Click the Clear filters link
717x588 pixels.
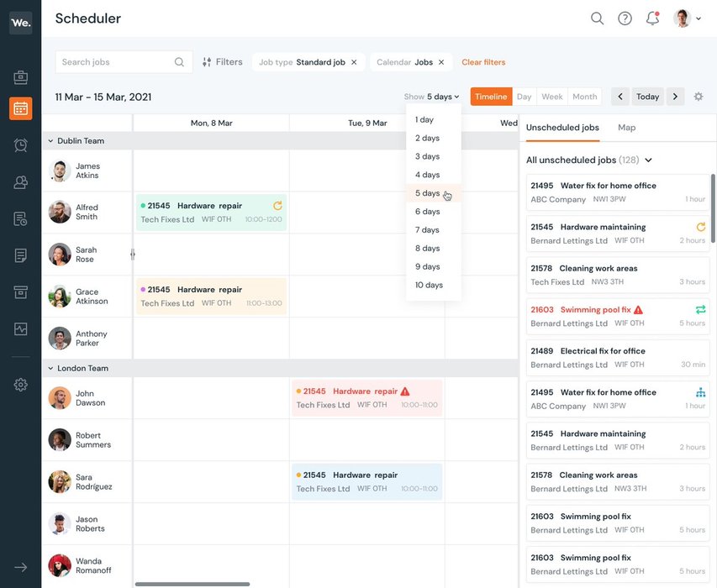click(483, 62)
